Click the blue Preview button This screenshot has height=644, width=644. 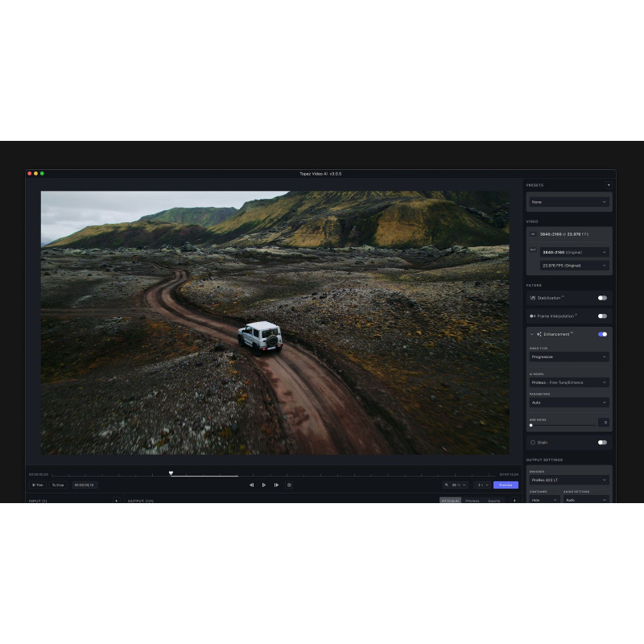click(506, 485)
